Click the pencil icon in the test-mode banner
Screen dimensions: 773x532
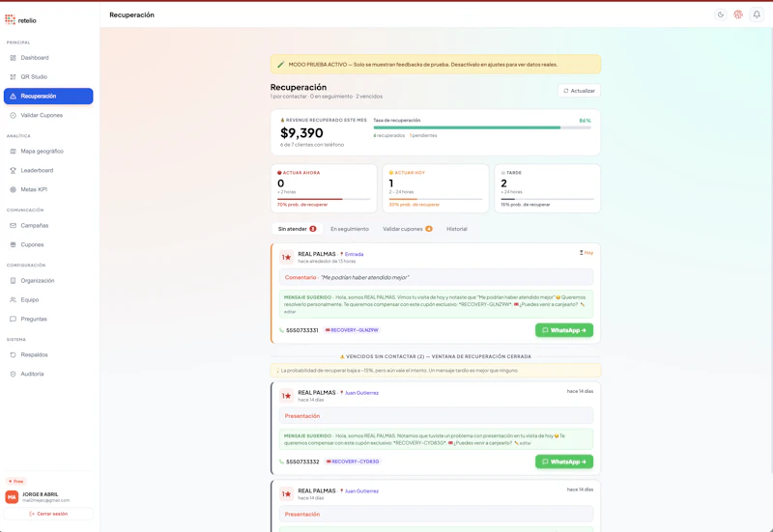[x=280, y=65]
